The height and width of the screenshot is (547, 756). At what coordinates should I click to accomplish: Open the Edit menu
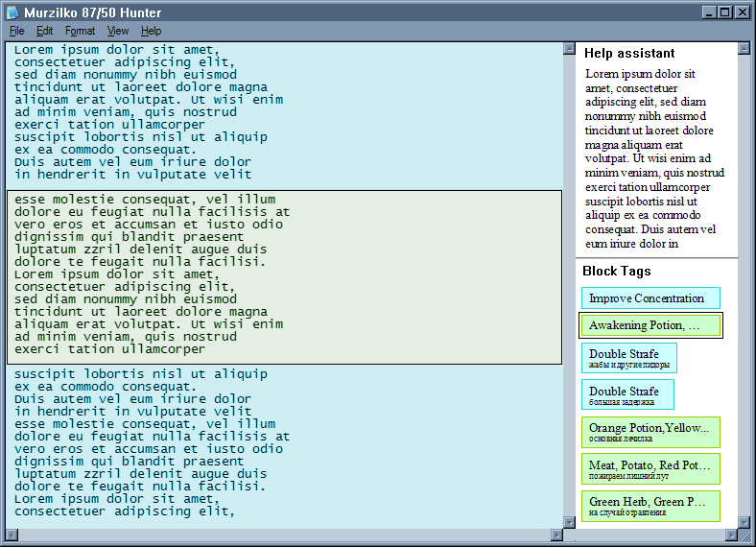pyautogui.click(x=44, y=31)
